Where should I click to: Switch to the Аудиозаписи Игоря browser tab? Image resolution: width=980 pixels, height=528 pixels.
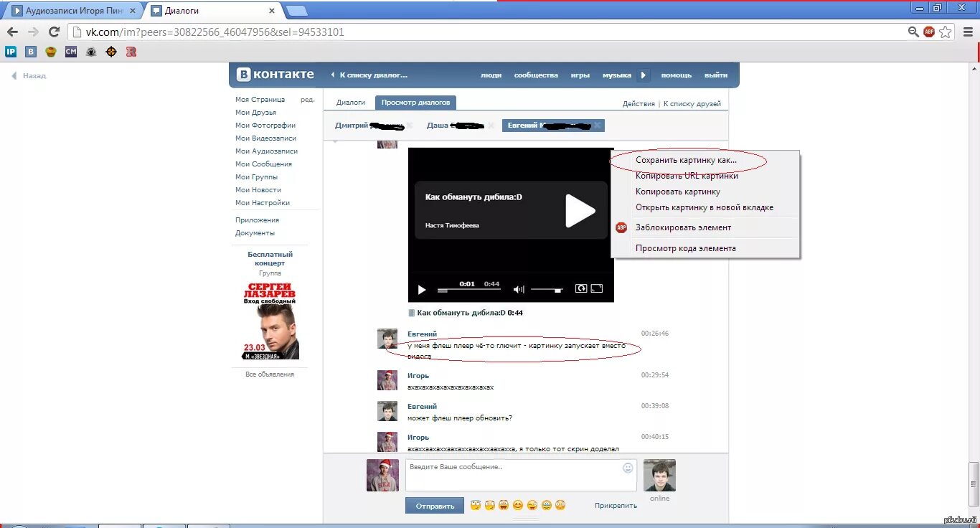click(76, 11)
